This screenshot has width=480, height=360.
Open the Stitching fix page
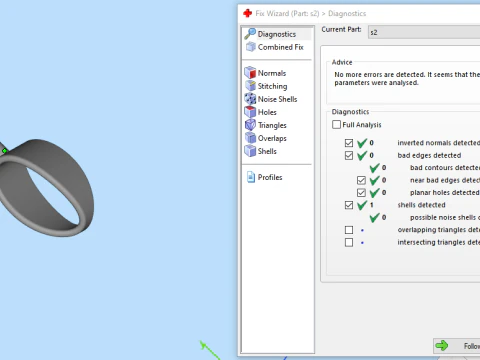(266, 86)
